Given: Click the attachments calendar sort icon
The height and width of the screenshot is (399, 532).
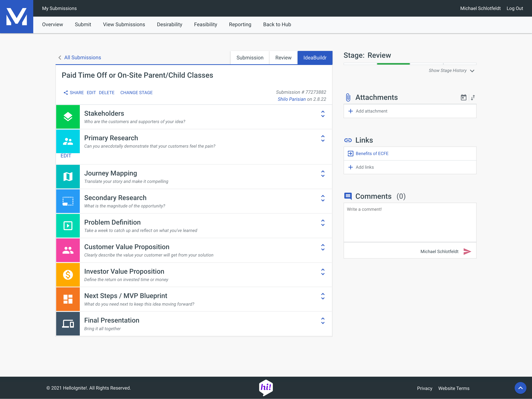Looking at the screenshot, I should (463, 97).
